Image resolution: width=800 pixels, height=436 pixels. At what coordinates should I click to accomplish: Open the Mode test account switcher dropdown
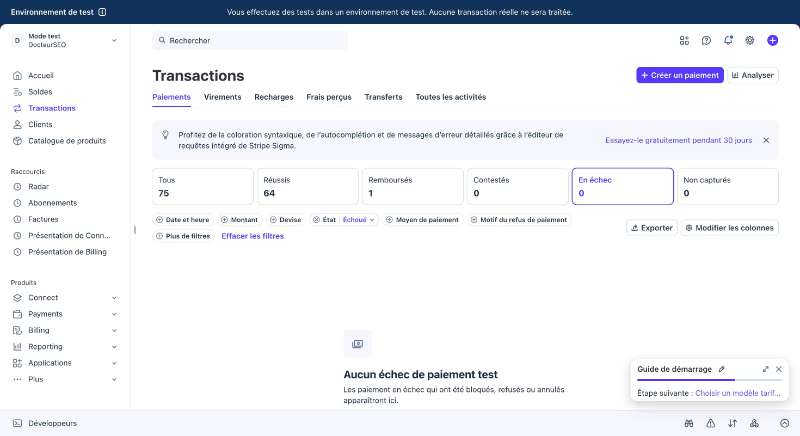click(64, 40)
